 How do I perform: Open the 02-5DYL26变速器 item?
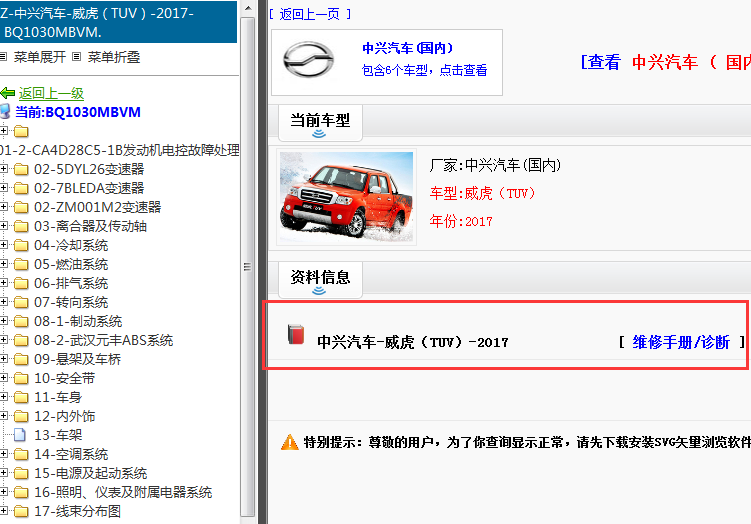89,169
